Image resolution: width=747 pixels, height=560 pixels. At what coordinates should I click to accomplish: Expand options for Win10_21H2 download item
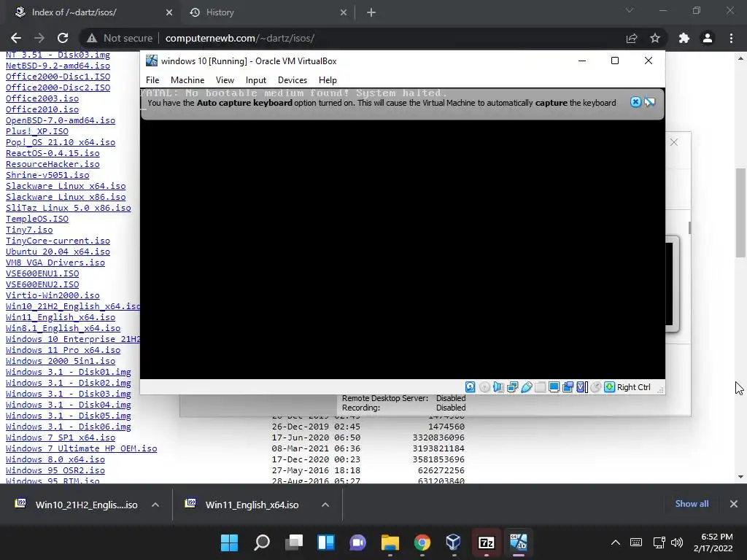click(155, 505)
